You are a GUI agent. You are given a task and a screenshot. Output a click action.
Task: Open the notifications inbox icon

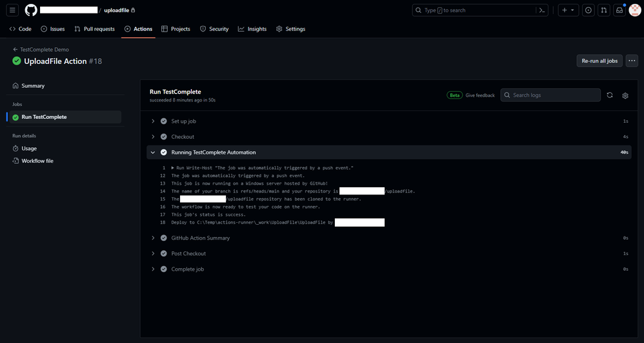pyautogui.click(x=619, y=10)
